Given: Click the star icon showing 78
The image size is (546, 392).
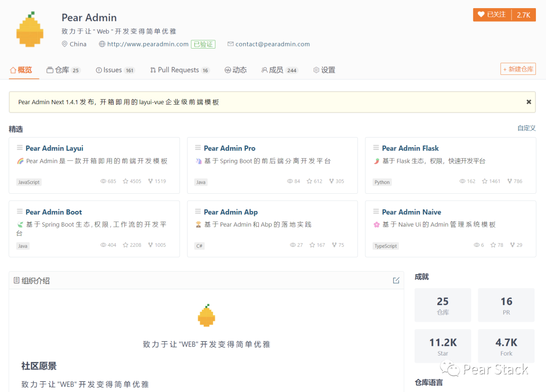Looking at the screenshot, I should point(493,245).
